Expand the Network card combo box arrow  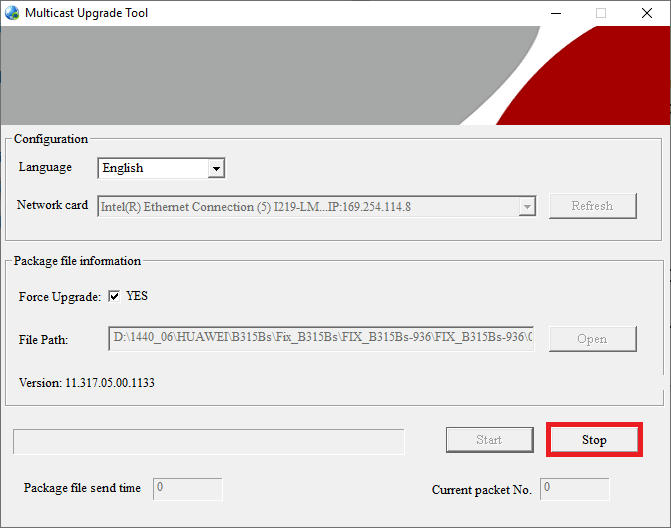pos(527,207)
